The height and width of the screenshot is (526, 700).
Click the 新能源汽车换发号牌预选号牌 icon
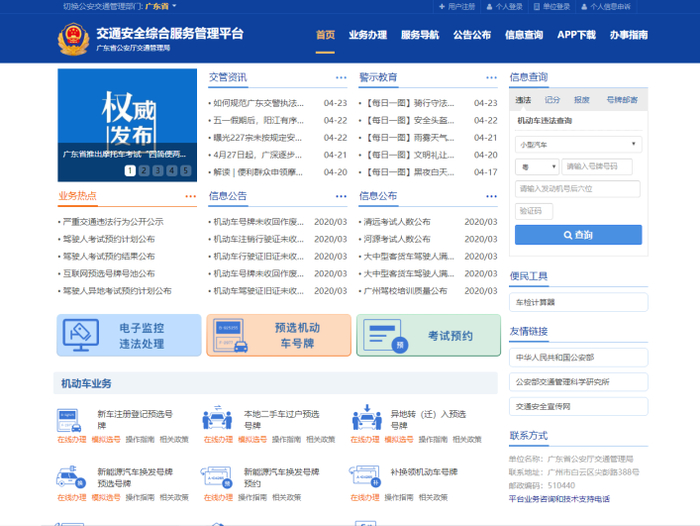tap(72, 477)
